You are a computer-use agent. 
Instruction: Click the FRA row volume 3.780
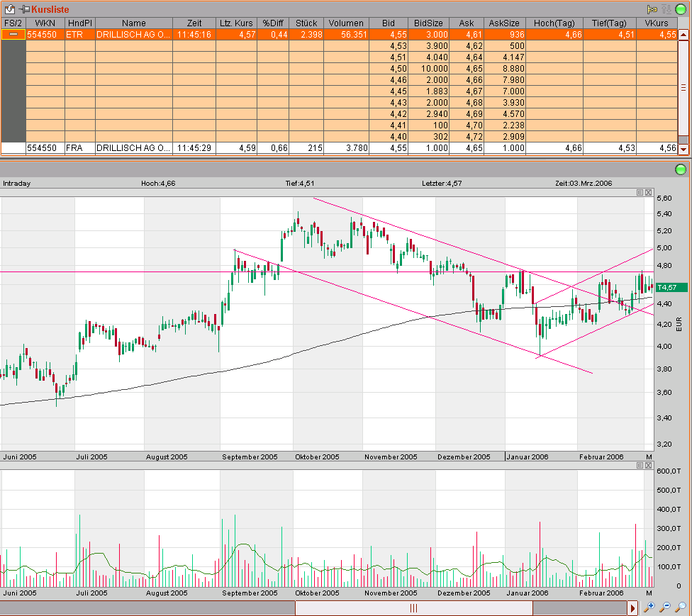click(x=346, y=148)
